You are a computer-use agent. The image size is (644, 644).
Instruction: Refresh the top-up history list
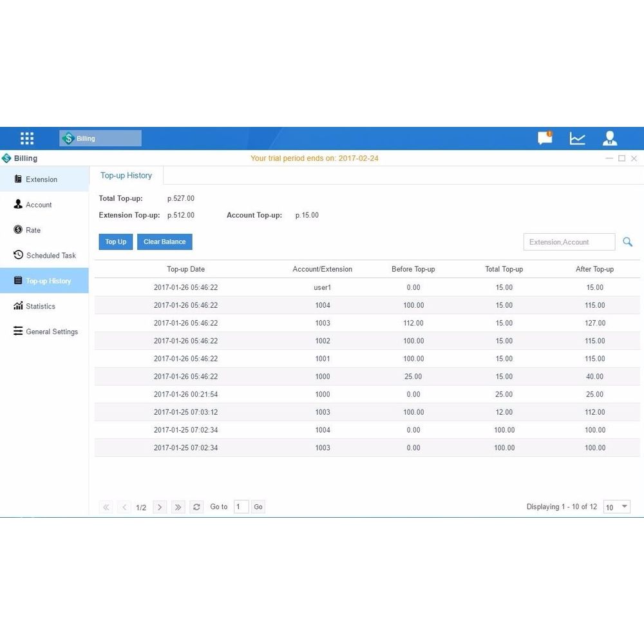click(196, 507)
